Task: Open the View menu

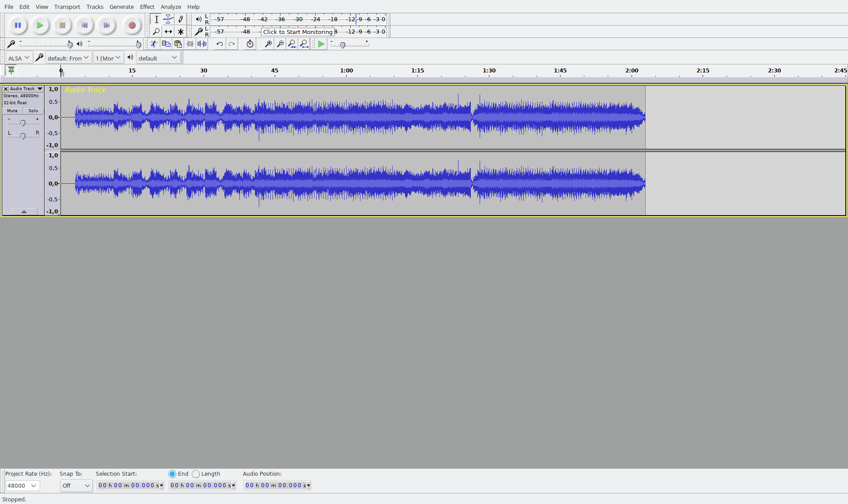Action: [x=42, y=7]
